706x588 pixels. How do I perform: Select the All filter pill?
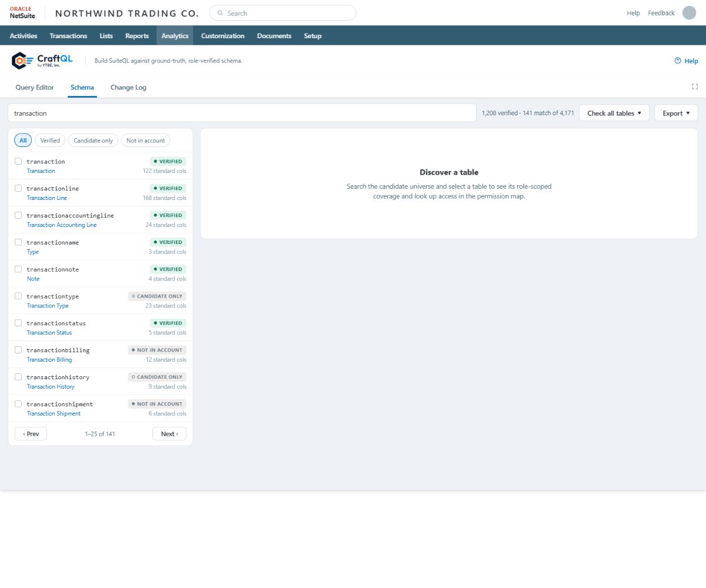[23, 141]
